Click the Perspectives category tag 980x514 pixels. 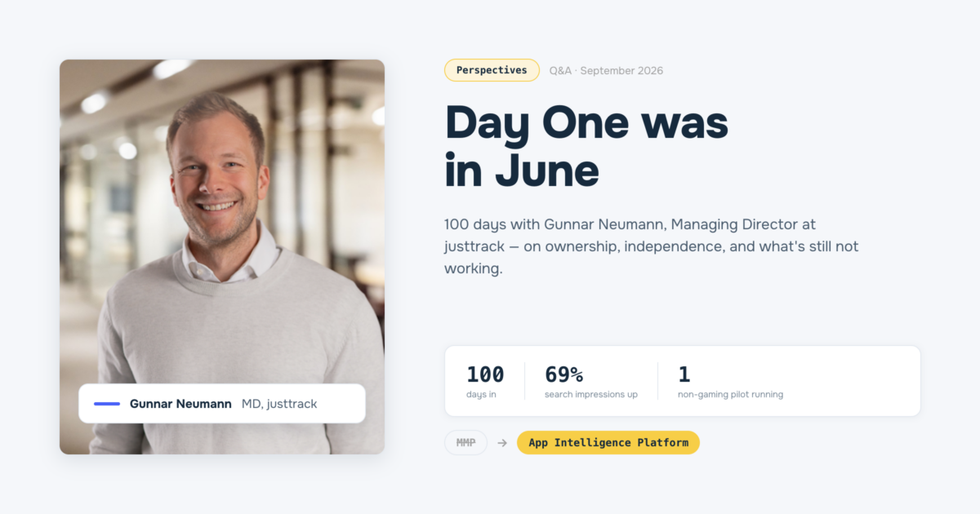click(x=492, y=70)
